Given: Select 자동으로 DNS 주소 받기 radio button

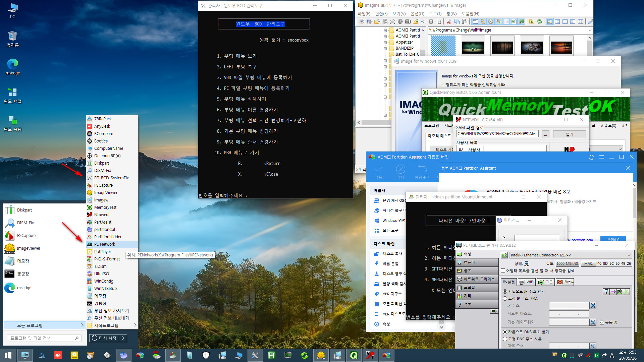Looking at the screenshot, I should coord(505,332).
